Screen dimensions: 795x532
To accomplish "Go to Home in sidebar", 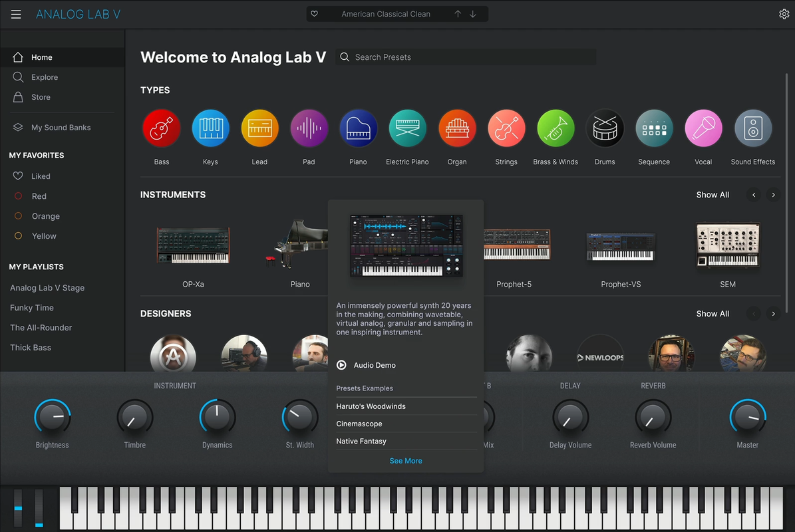I will pos(63,57).
